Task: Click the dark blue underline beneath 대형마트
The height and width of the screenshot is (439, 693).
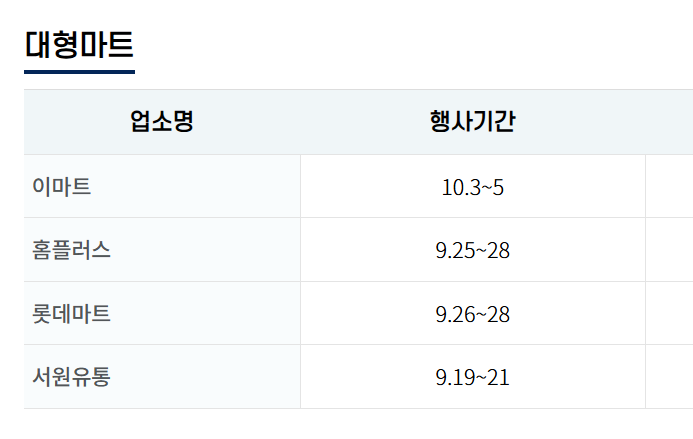Action: coord(79,71)
